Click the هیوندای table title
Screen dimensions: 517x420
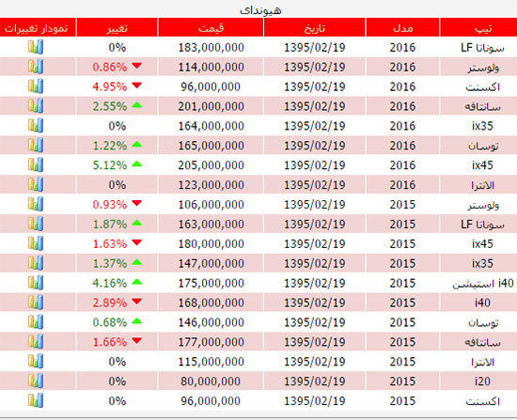tap(260, 10)
